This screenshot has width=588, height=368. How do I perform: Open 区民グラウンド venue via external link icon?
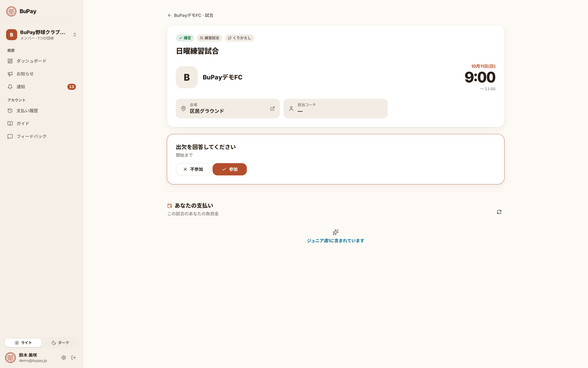[x=272, y=109]
